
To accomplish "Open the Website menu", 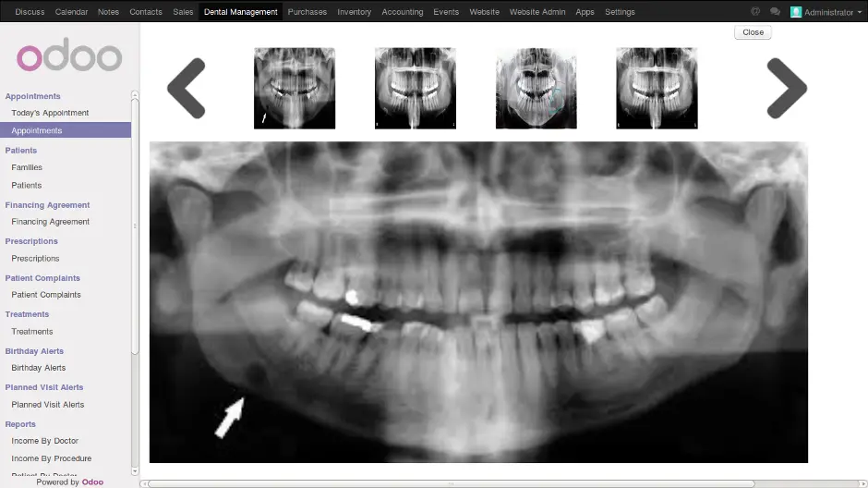I will pyautogui.click(x=485, y=12).
